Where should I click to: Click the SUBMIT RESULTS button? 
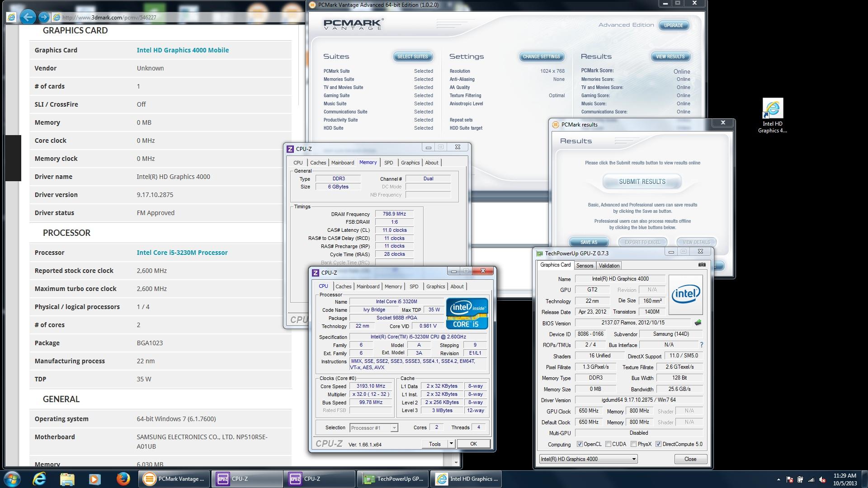pyautogui.click(x=642, y=182)
